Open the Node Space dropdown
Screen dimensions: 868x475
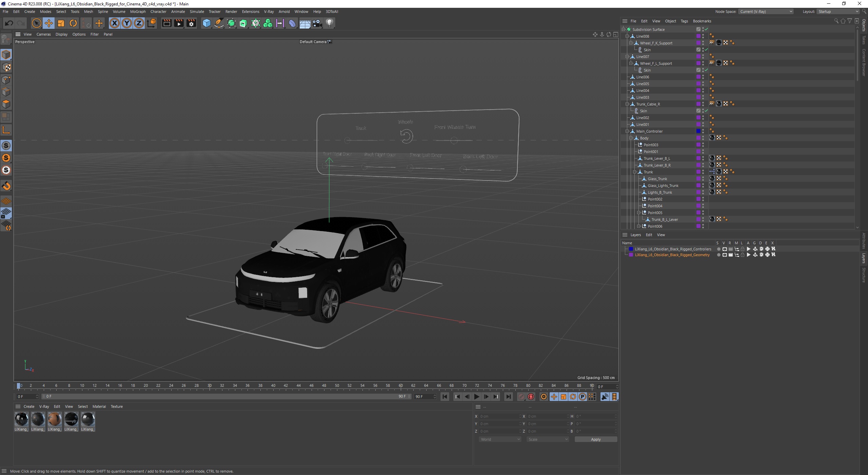766,12
